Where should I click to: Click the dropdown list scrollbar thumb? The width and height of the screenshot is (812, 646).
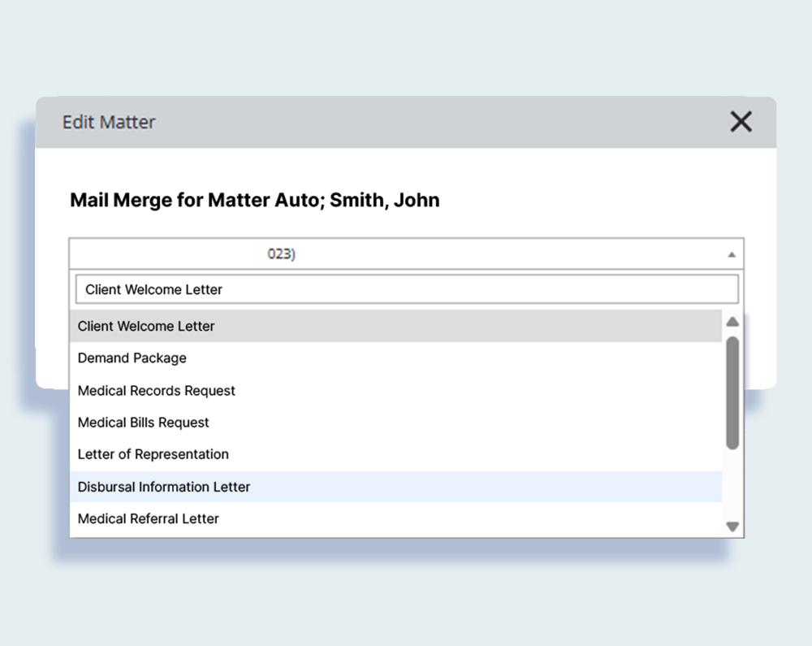click(x=732, y=392)
